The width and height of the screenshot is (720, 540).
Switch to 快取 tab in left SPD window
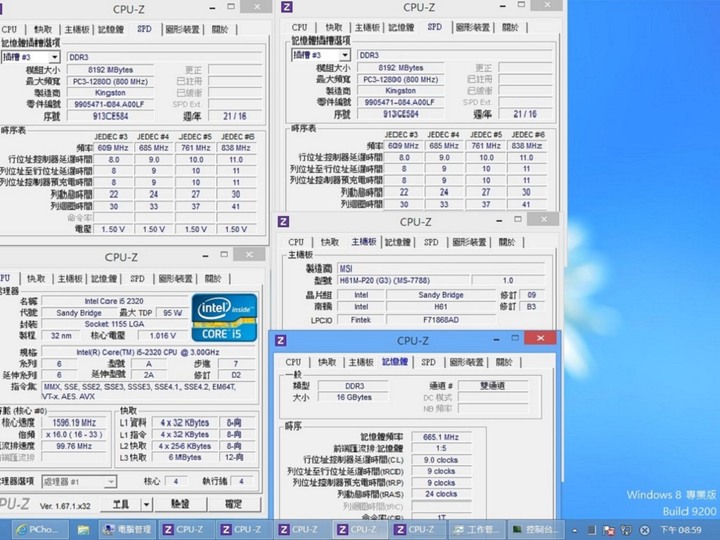click(43, 29)
